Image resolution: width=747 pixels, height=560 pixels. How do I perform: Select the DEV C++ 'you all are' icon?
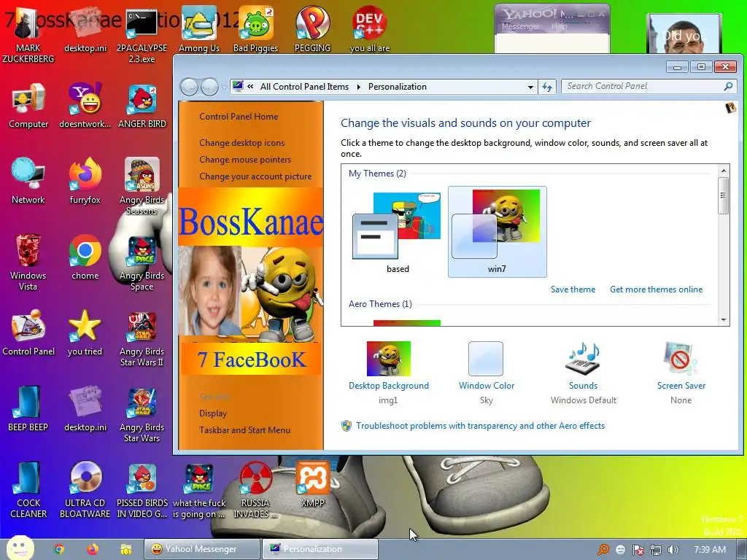tap(369, 29)
